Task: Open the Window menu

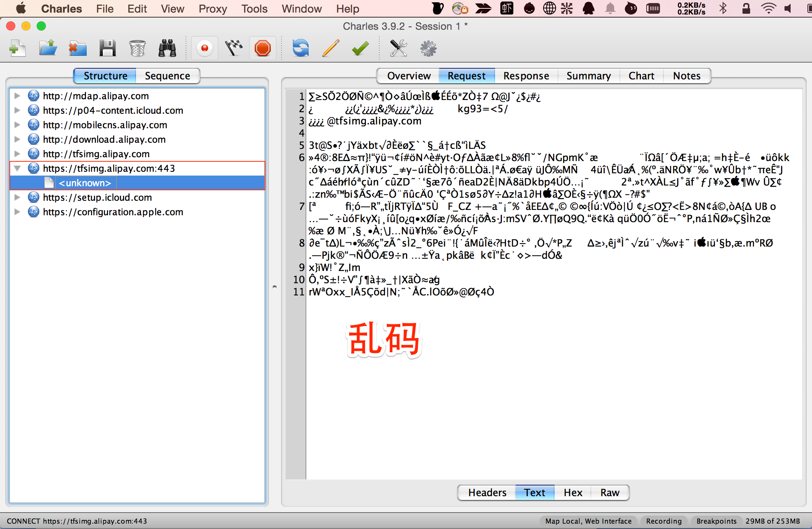Action: 302,8
